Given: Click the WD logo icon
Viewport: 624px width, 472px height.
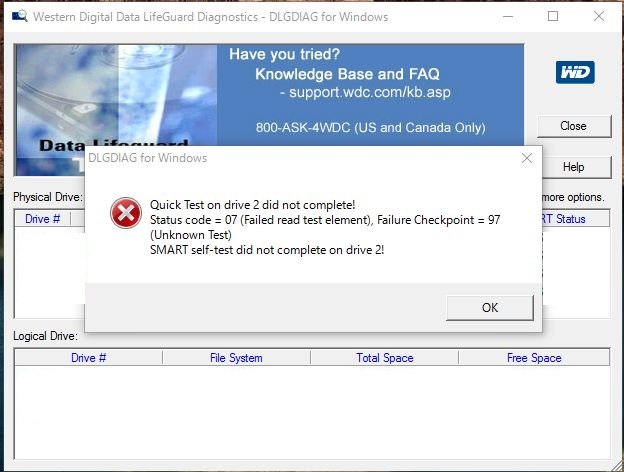Looking at the screenshot, I should coord(575,72).
